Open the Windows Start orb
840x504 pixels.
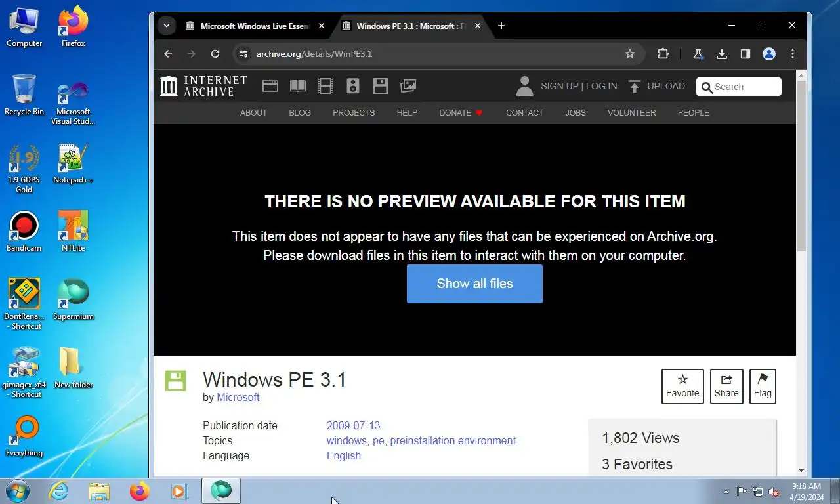[18, 491]
